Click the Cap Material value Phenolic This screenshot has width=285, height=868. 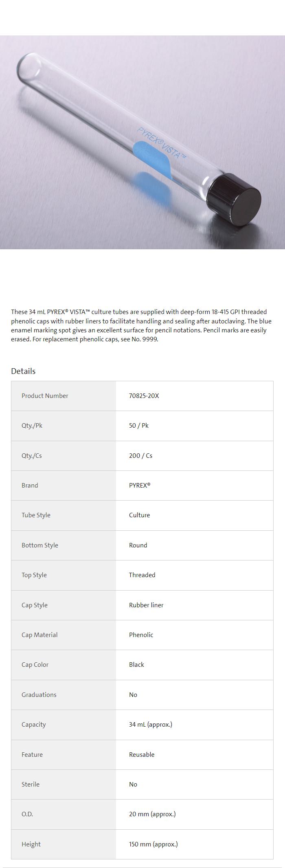pos(141,635)
